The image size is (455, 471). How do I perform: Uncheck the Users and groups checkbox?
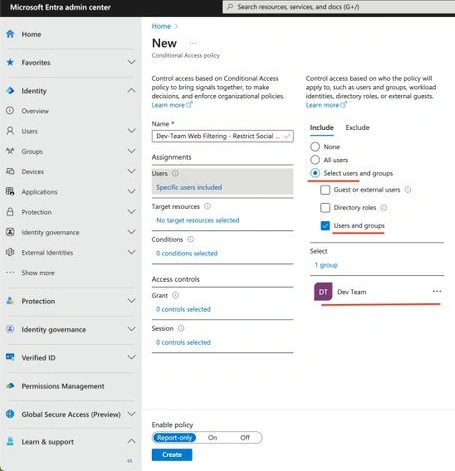325,226
